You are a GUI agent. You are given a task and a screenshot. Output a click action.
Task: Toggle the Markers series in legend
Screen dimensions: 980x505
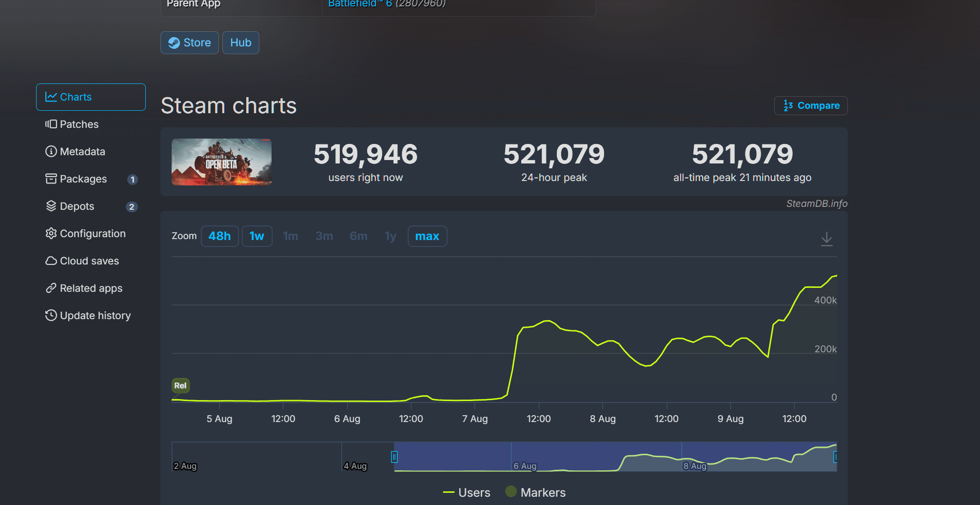coord(536,492)
